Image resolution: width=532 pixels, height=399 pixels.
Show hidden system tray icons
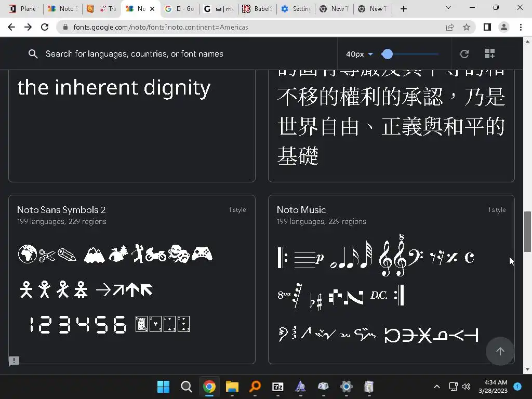tap(437, 387)
